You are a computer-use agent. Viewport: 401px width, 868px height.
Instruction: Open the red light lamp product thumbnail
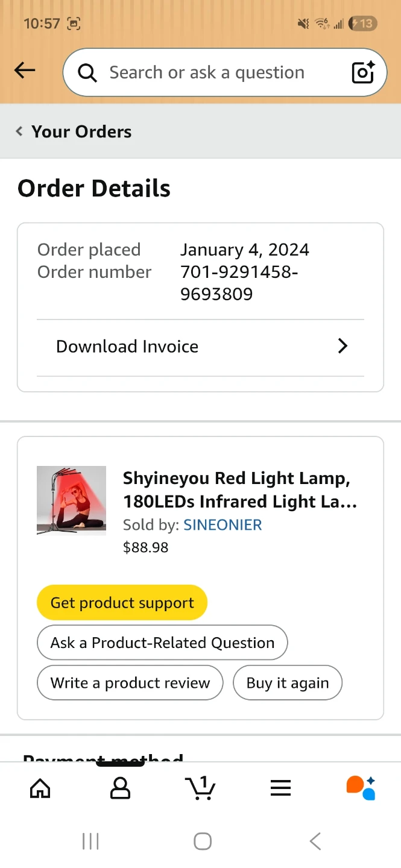point(71,500)
